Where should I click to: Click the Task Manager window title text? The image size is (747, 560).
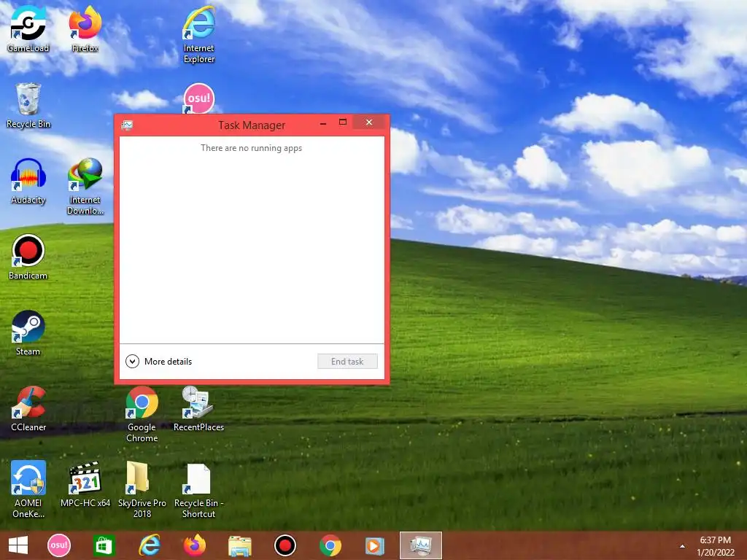(x=252, y=125)
